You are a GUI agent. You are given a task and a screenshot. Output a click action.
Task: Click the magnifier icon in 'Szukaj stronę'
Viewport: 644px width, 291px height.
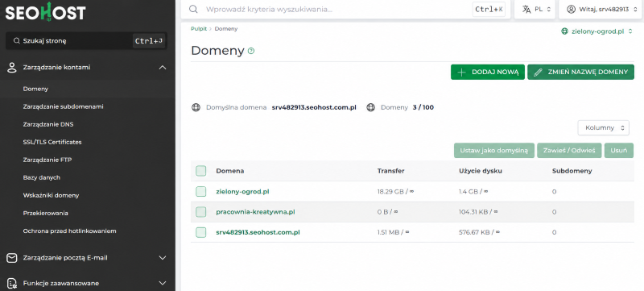(16, 40)
